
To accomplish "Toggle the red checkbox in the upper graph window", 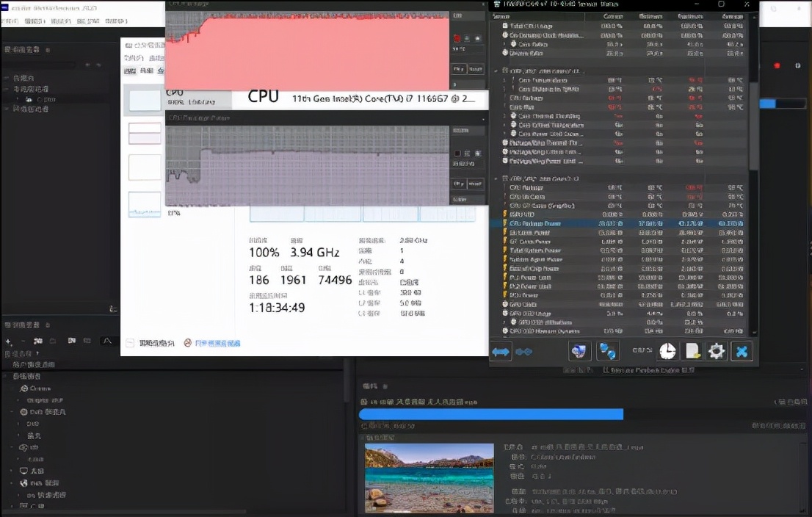I will coord(457,38).
